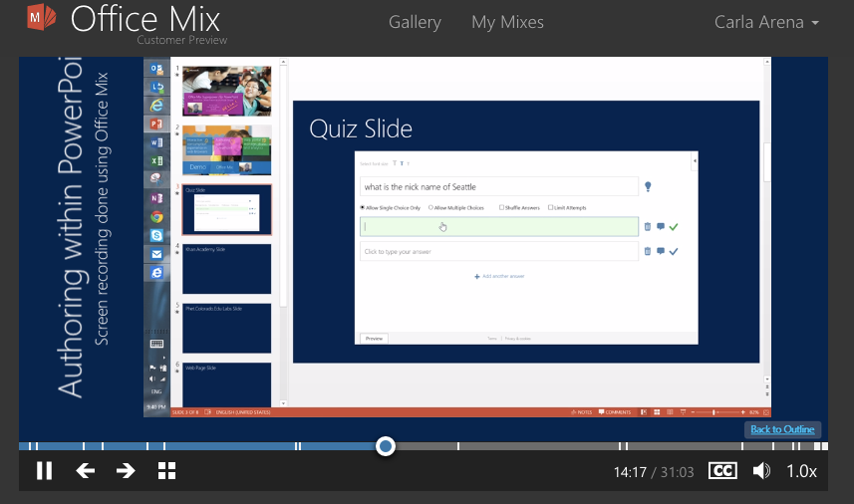The image size is (854, 504).
Task: Open My Mixes
Action: (507, 22)
